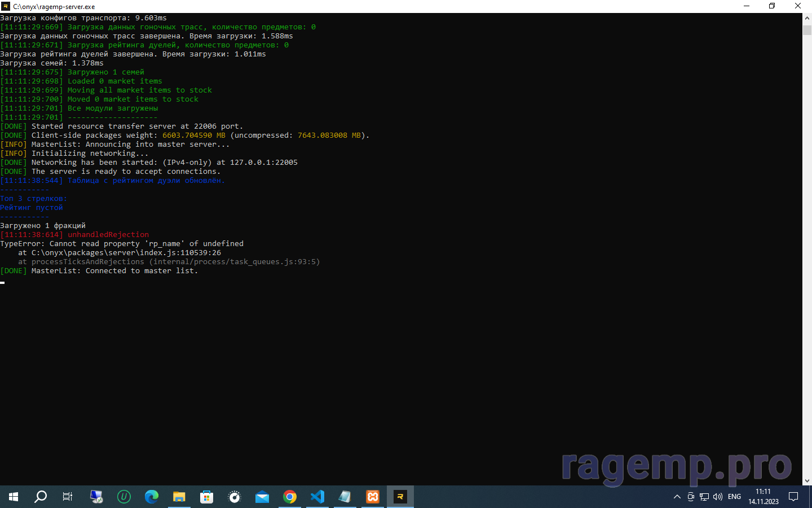812x508 pixels.
Task: Open the Windows Start menu
Action: pos(14,497)
